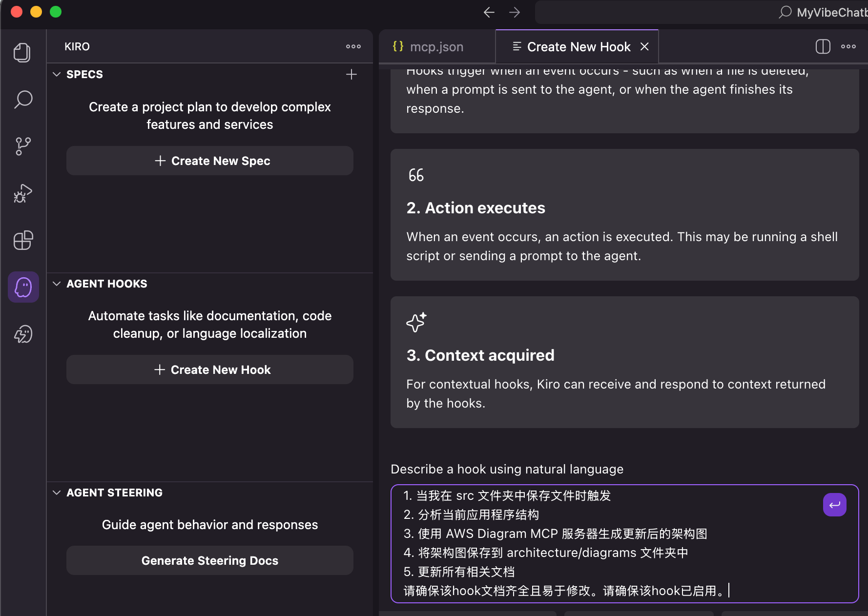The width and height of the screenshot is (868, 616).
Task: Open the Explorer files icon
Action: [x=22, y=53]
